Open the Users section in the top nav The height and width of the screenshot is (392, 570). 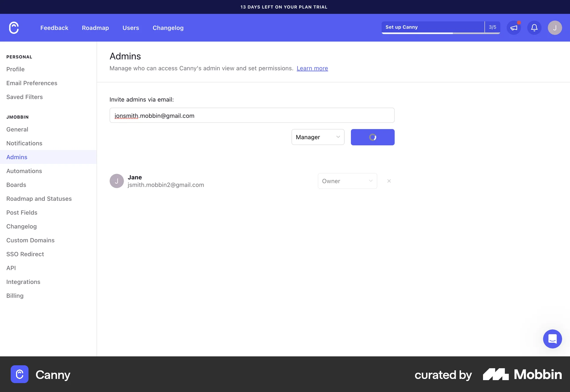click(131, 28)
